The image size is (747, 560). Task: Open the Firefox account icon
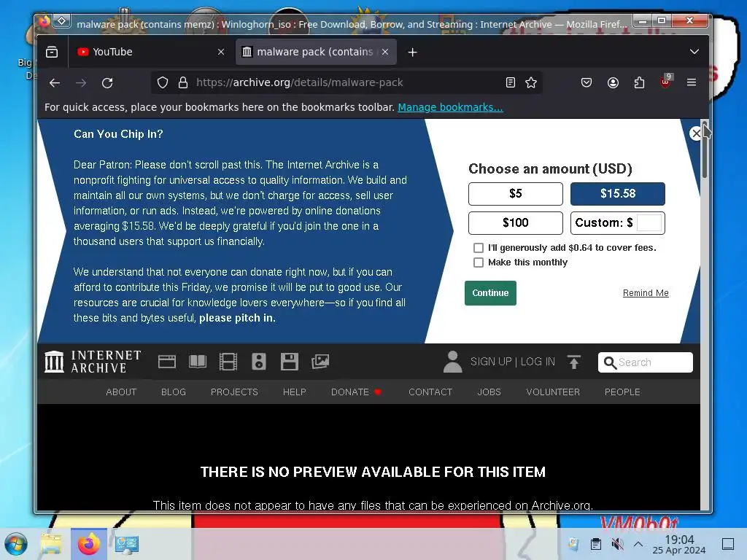click(x=613, y=83)
